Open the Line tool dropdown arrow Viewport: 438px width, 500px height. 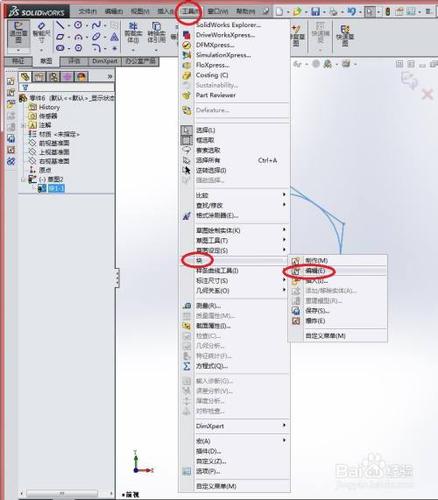click(x=68, y=25)
